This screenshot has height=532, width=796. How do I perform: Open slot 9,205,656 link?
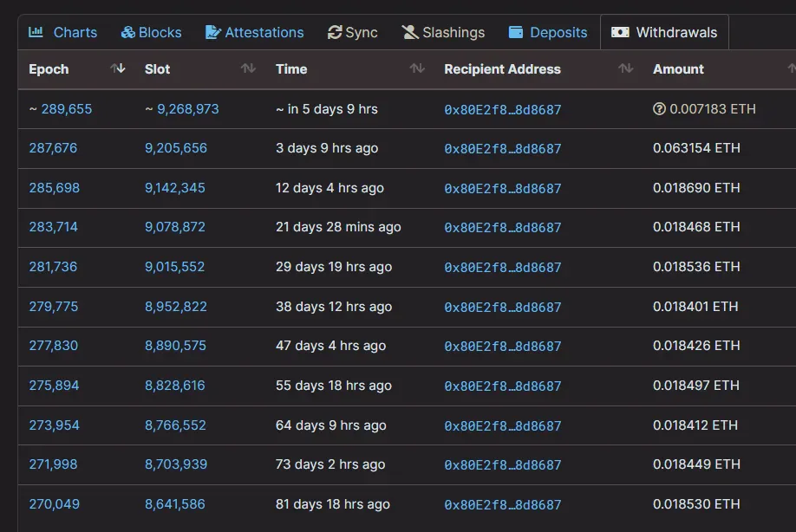point(176,148)
